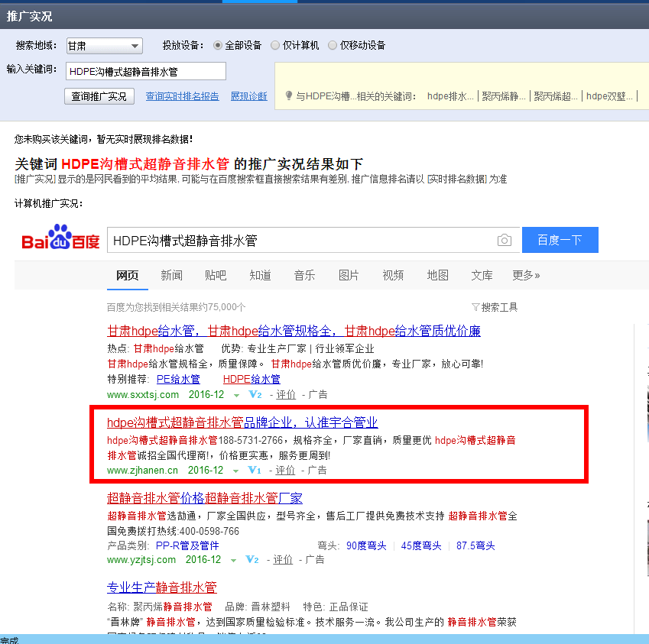Click the filter icon beside 搜索工具
This screenshot has width=649, height=644.
(475, 307)
